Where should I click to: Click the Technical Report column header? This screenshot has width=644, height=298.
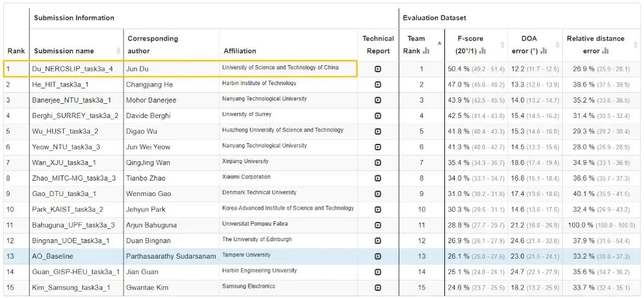[377, 45]
